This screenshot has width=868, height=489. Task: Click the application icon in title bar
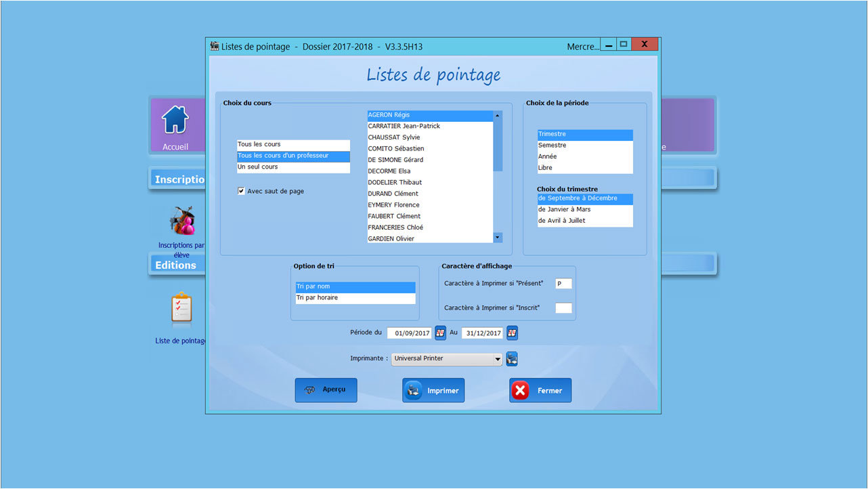click(x=215, y=47)
